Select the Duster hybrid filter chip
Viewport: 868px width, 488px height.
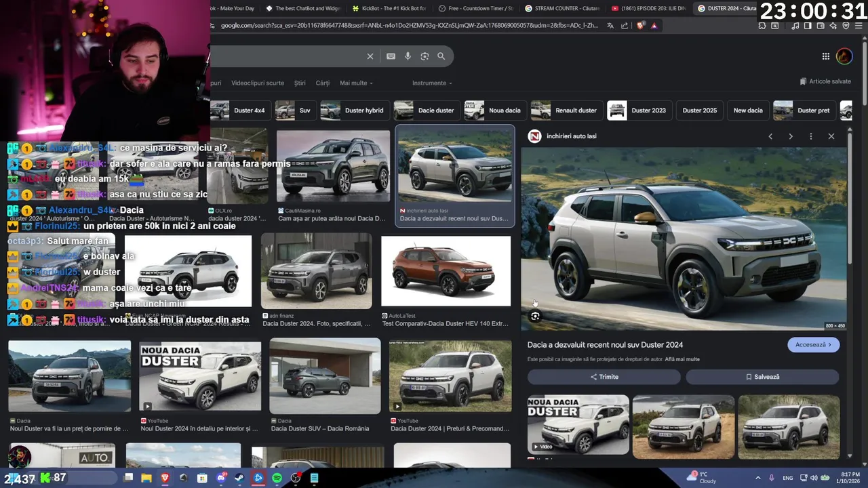click(x=354, y=110)
